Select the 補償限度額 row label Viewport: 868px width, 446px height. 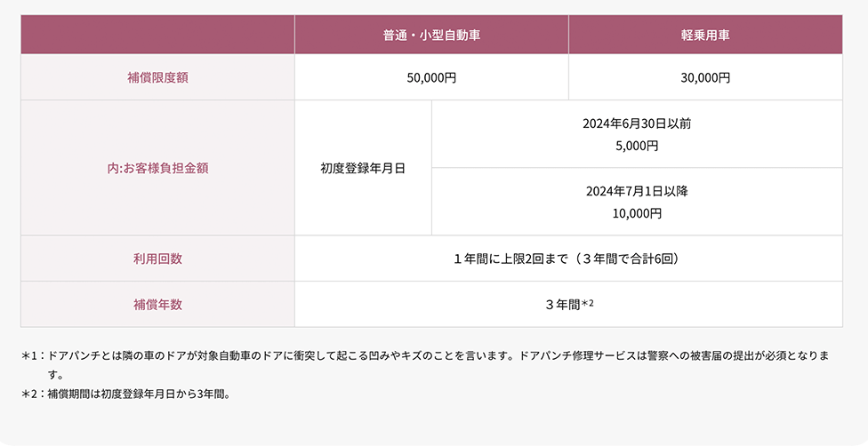click(157, 77)
